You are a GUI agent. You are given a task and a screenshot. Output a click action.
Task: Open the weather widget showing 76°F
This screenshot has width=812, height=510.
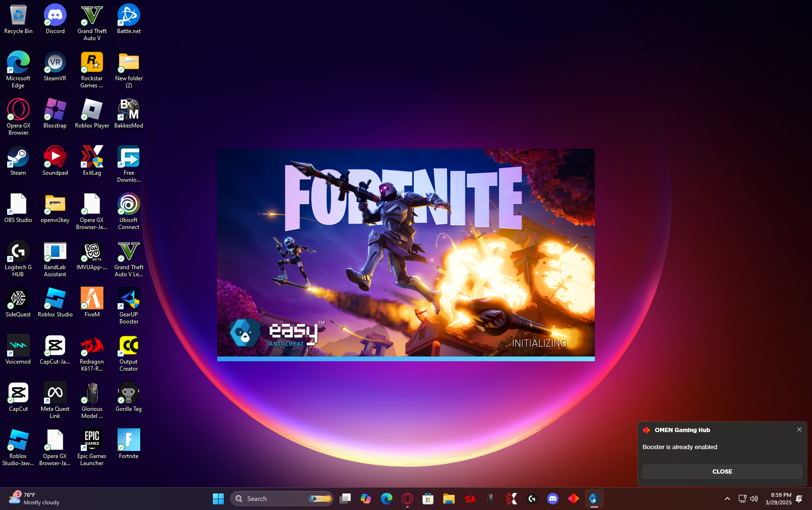coord(34,499)
